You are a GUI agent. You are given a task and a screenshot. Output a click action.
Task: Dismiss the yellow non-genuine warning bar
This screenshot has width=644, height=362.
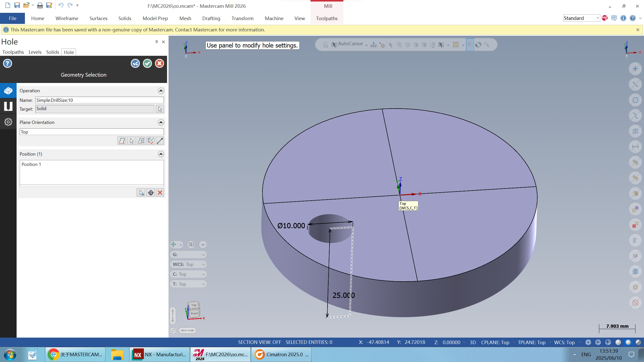[638, 30]
